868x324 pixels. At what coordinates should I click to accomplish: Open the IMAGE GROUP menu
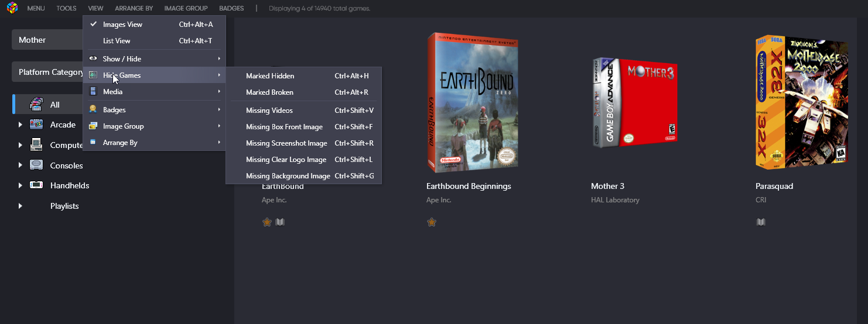point(186,8)
